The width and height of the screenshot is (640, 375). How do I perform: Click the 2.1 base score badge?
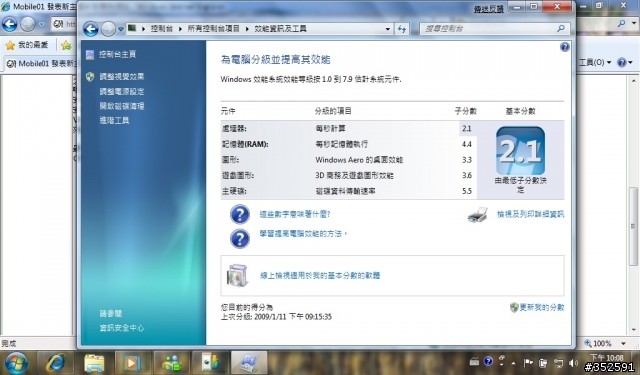click(520, 151)
